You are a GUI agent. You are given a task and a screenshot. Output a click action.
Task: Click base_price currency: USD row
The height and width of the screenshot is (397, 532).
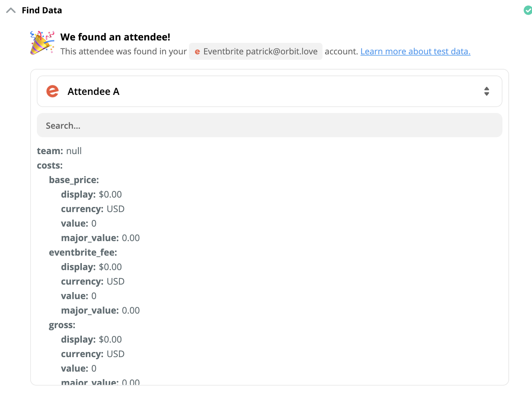tap(93, 209)
